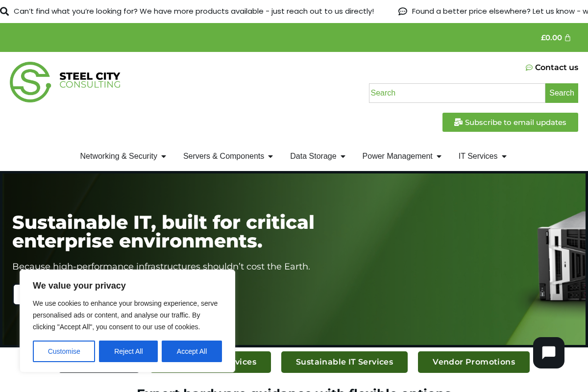Click the search magnifier icon top left
Screen dimensions: 588x392
tap(5, 11)
